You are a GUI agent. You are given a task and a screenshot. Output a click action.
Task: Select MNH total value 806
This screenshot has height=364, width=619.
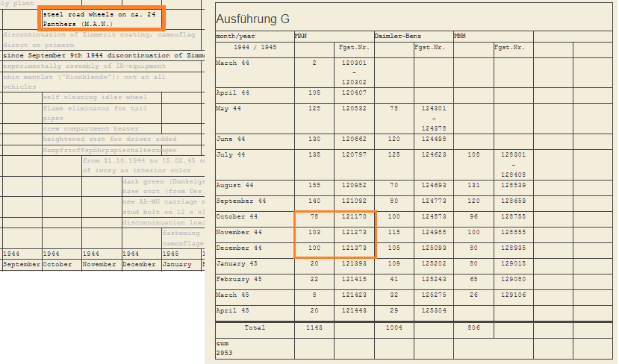[x=473, y=327]
